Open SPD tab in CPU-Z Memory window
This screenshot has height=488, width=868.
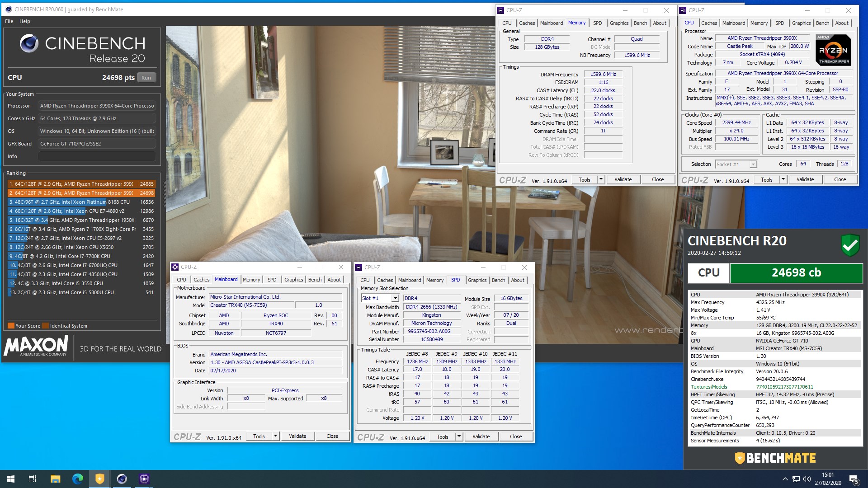[x=597, y=23]
